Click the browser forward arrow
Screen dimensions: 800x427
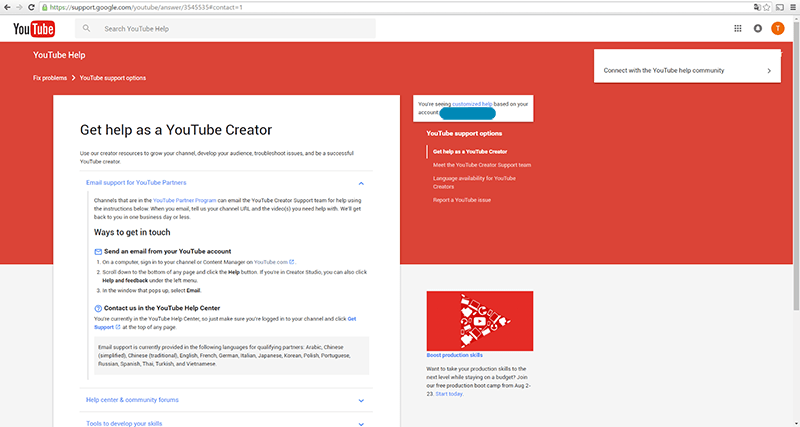(x=19, y=8)
